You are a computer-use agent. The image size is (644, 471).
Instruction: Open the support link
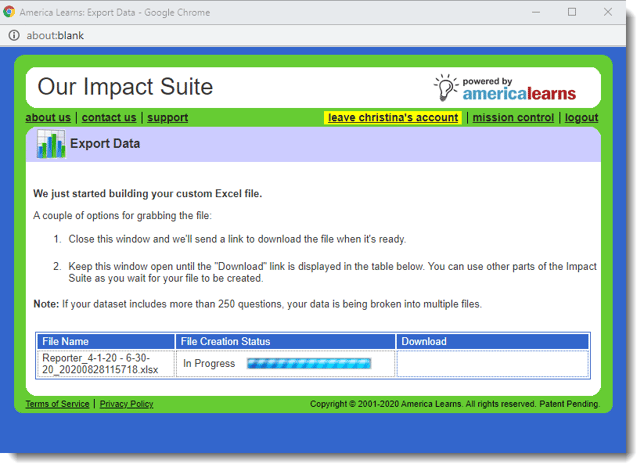[x=167, y=117]
